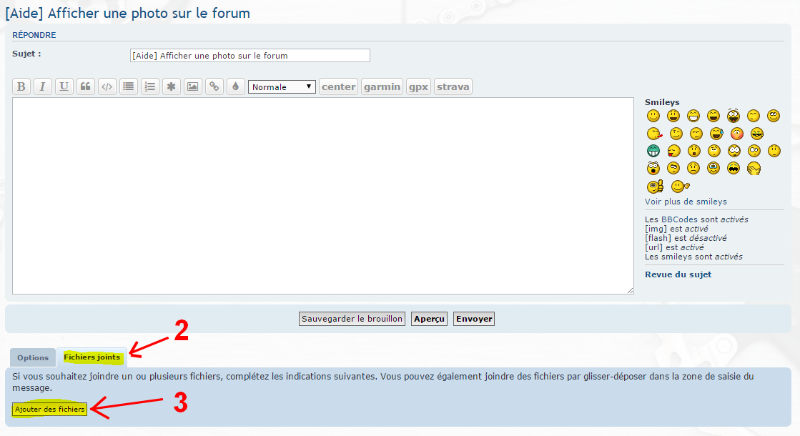The width and height of the screenshot is (800, 436).
Task: Insert a numbered list
Action: [x=150, y=87]
